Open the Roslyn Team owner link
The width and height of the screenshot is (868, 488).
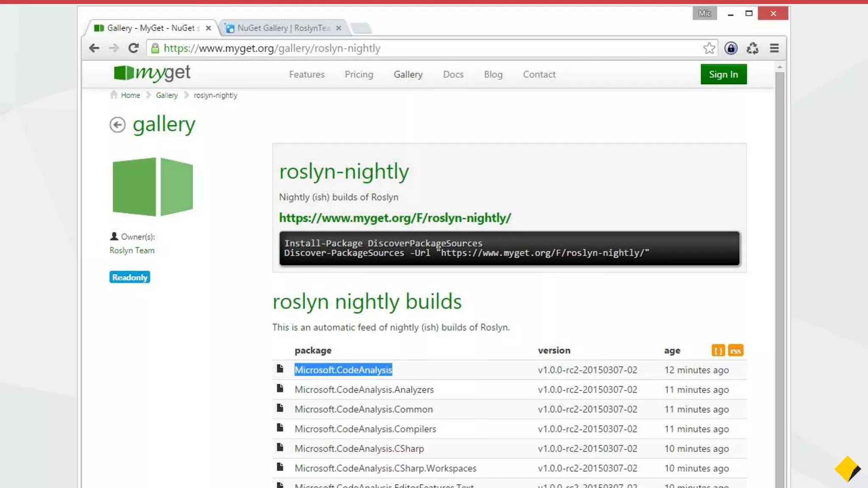(x=132, y=250)
